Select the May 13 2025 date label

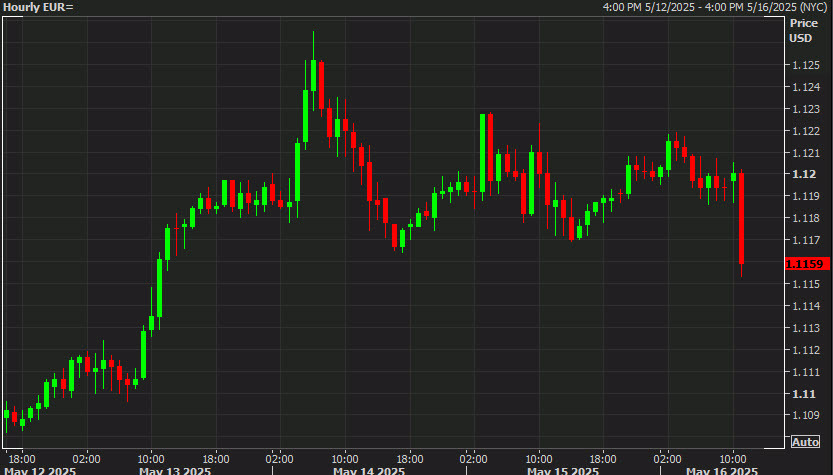[175, 471]
